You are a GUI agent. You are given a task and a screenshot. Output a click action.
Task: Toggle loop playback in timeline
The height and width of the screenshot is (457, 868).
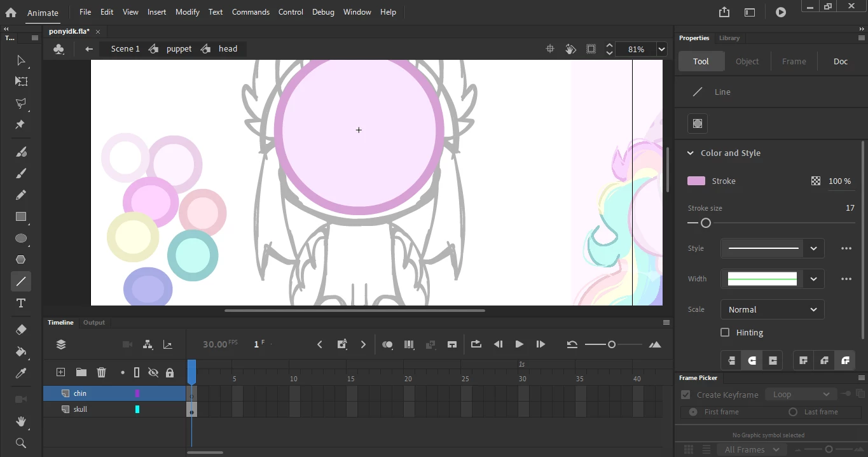click(x=476, y=344)
